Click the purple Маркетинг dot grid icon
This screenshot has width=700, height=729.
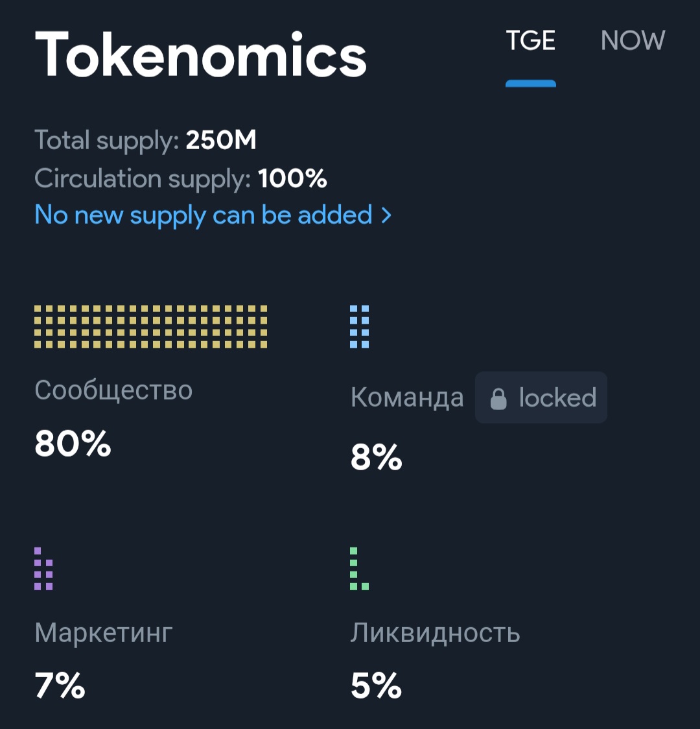click(x=43, y=569)
